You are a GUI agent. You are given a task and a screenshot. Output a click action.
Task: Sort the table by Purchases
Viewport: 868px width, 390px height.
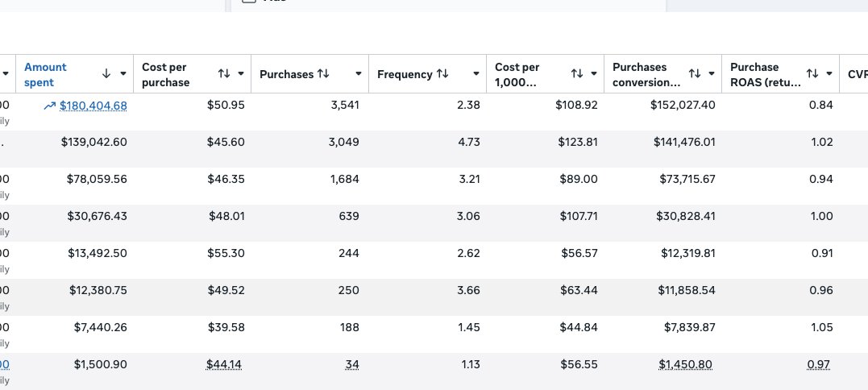[x=323, y=74]
